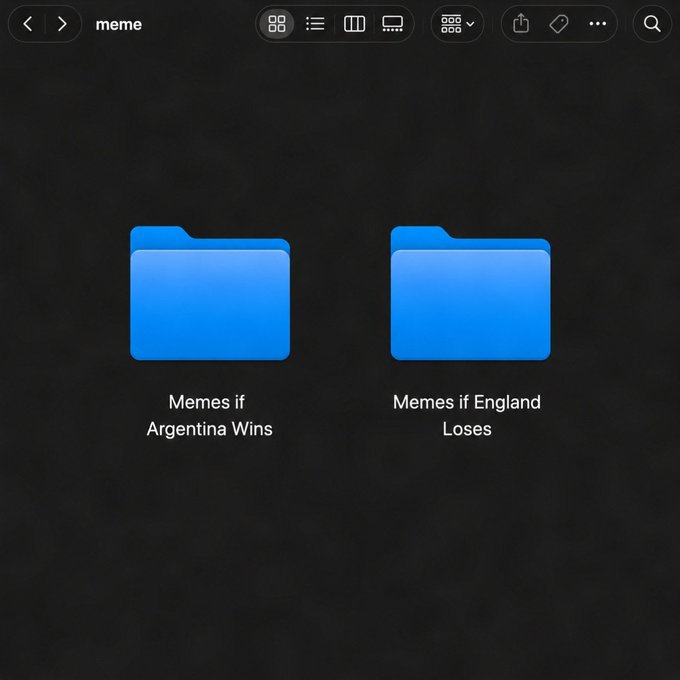Viewport: 680px width, 680px height.
Task: Switch to gallery view
Action: tap(392, 24)
